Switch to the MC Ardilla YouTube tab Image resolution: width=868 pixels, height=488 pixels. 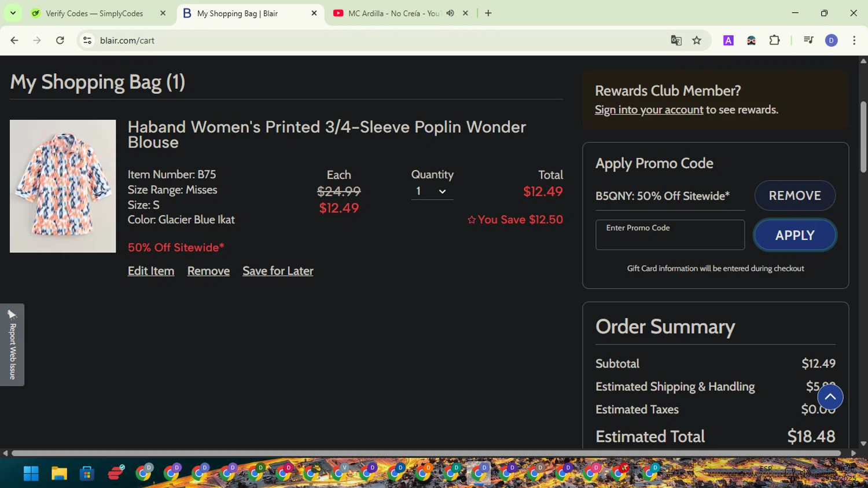395,13
